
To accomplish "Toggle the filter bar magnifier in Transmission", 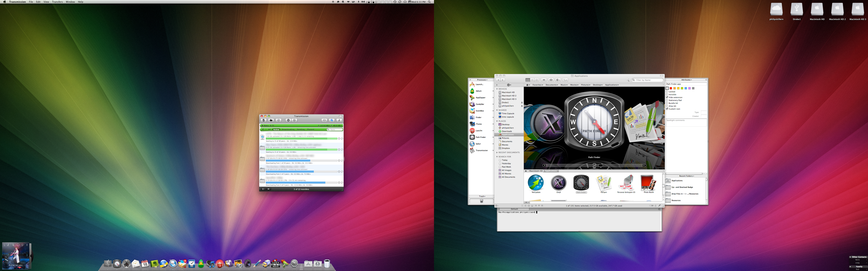I will 332,120.
